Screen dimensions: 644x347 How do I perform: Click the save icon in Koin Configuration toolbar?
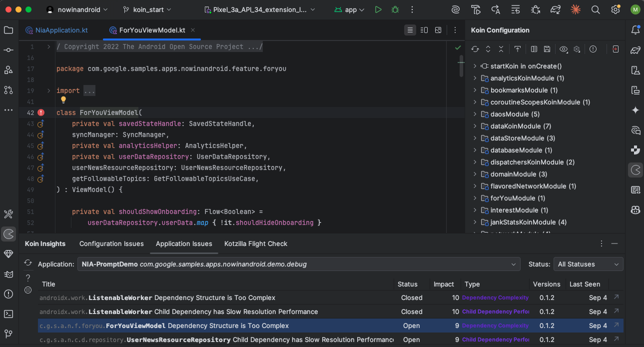pos(547,49)
